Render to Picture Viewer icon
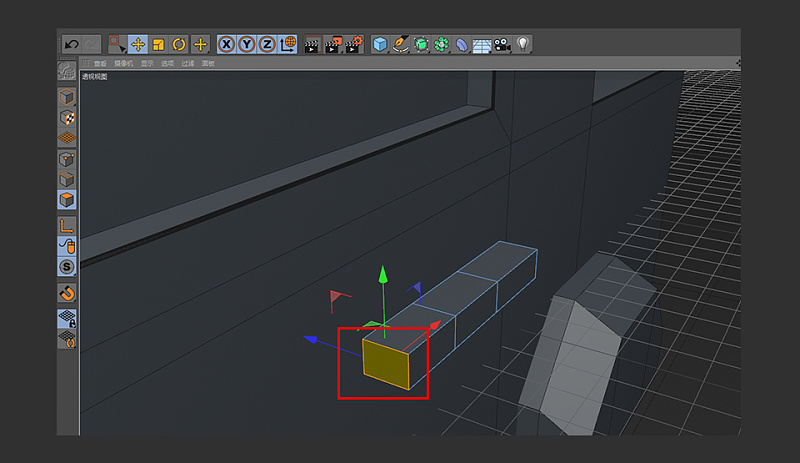 click(333, 44)
